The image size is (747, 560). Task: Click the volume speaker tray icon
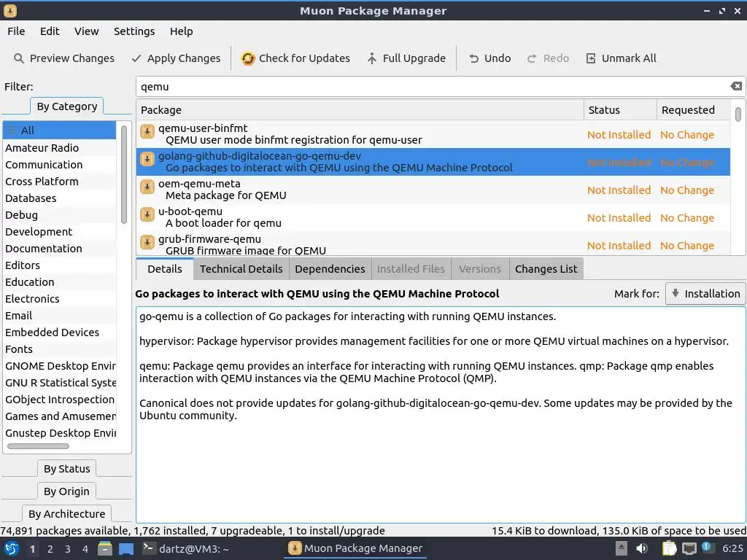tap(642, 548)
